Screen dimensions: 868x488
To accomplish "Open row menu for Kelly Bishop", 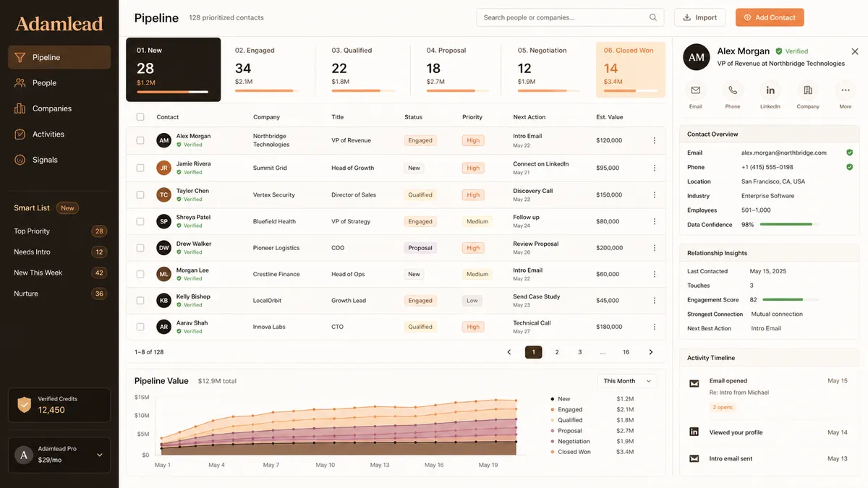I will point(655,301).
